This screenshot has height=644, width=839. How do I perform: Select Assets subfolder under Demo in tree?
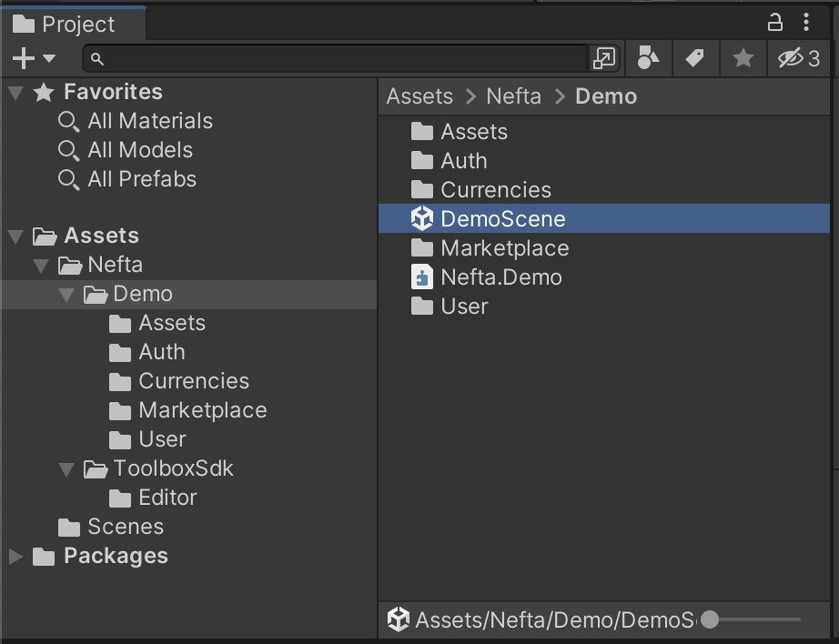189,323
